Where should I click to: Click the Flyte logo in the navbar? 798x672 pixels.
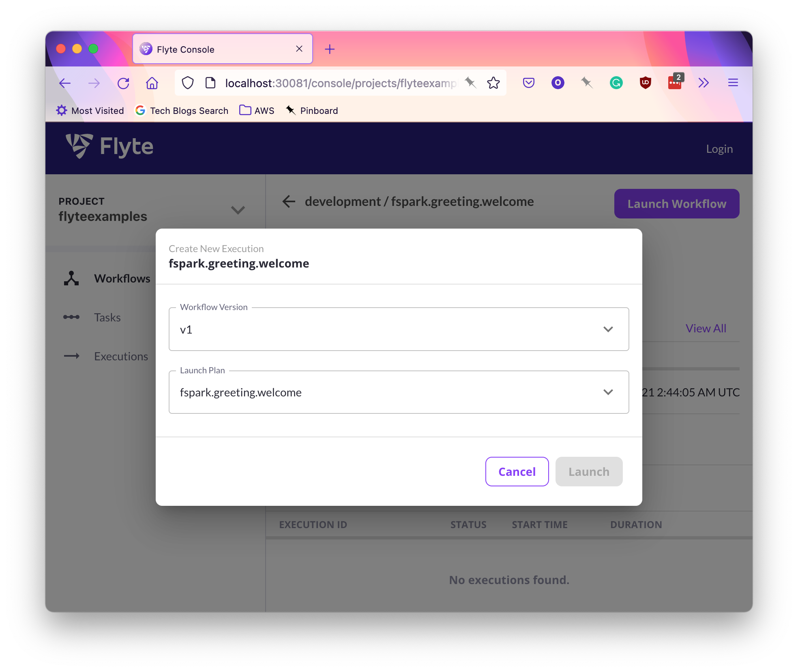(x=109, y=147)
